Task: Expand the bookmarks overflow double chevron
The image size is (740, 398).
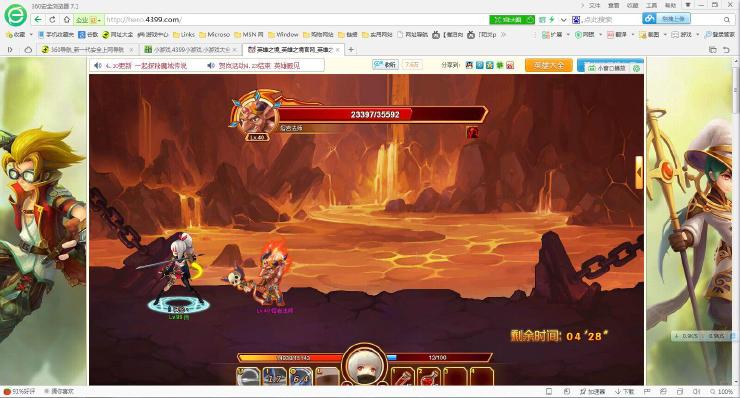Action: click(x=503, y=34)
